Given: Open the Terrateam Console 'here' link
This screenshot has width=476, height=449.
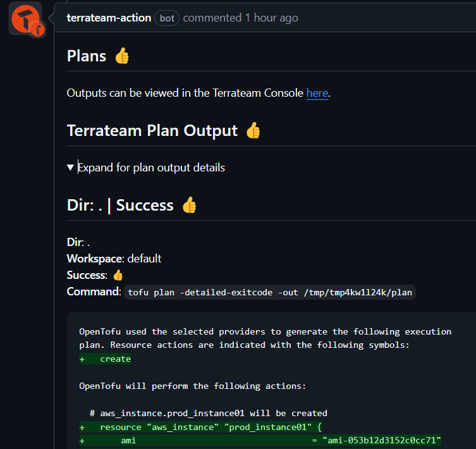Looking at the screenshot, I should [317, 93].
